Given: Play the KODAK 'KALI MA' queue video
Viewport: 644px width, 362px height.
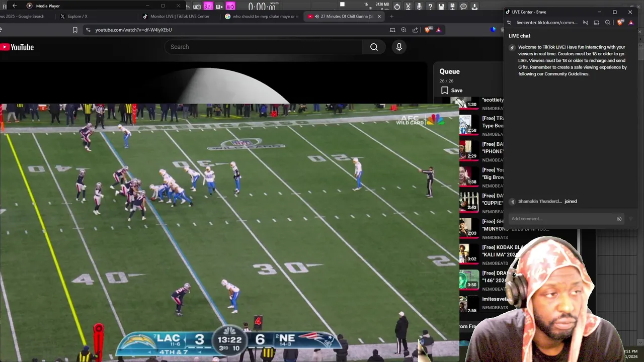Looking at the screenshot, I should click(x=468, y=253).
